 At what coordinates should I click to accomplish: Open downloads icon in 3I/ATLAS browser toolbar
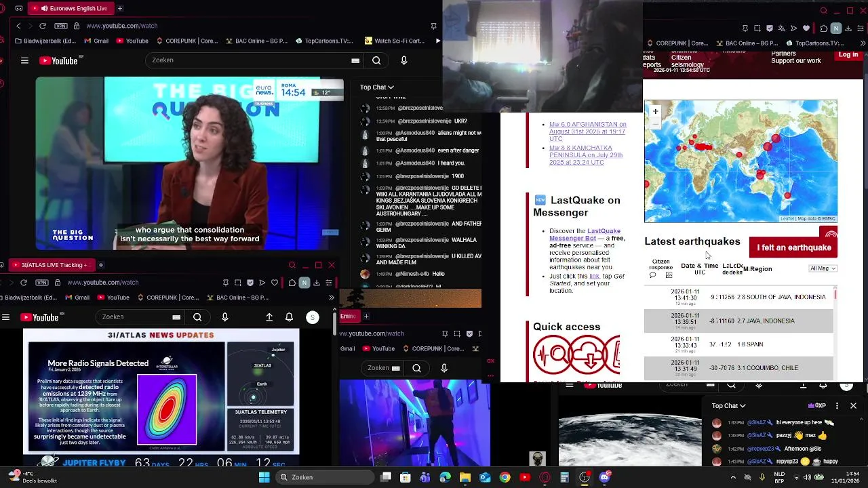pos(317,283)
